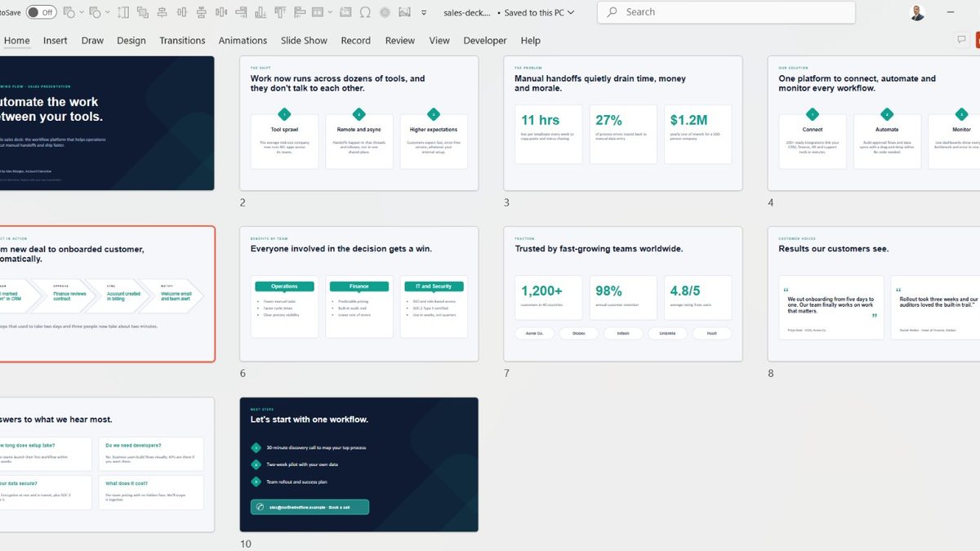Image resolution: width=980 pixels, height=551 pixels.
Task: Select slide 6 Everyone involved gets a win
Action: click(359, 294)
